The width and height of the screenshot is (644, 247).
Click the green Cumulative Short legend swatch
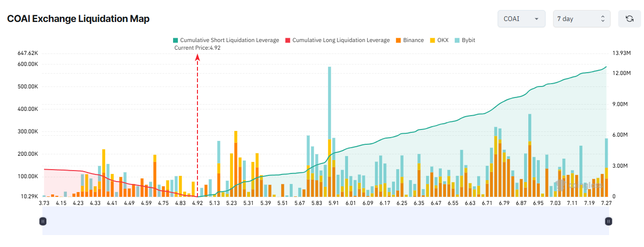tap(175, 40)
